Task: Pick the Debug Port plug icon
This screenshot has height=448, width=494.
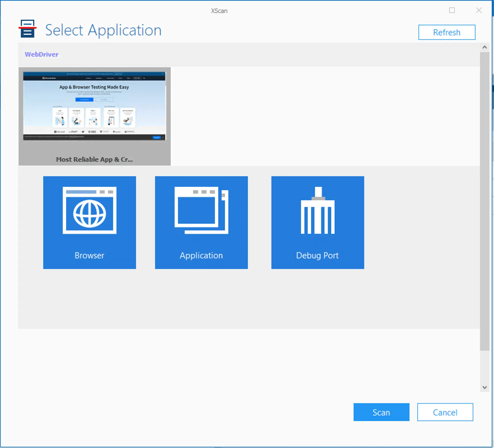Action: (x=317, y=211)
